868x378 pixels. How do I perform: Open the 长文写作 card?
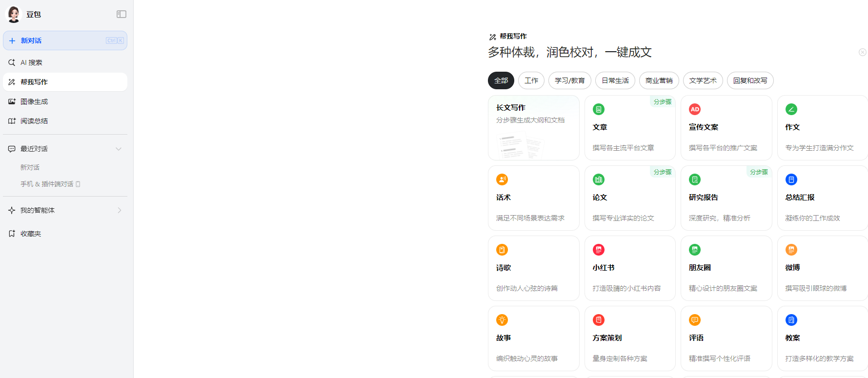pyautogui.click(x=533, y=128)
